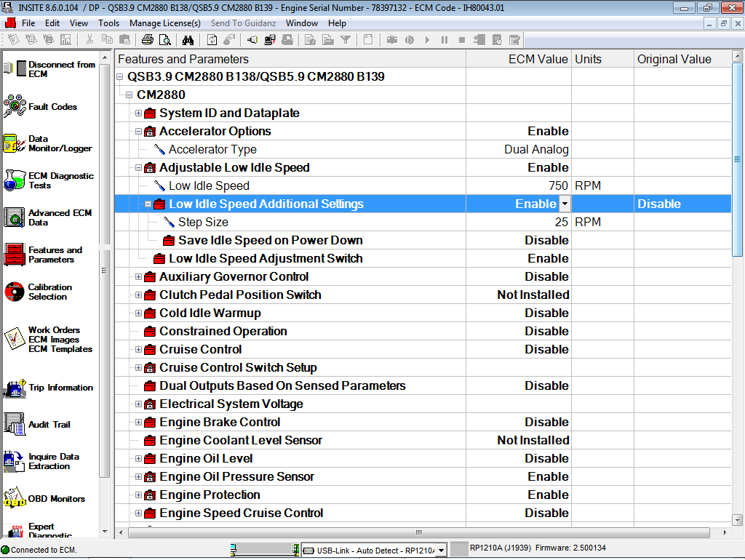This screenshot has width=745, height=560.
Task: Click the Pause toolbar button
Action: click(x=445, y=40)
